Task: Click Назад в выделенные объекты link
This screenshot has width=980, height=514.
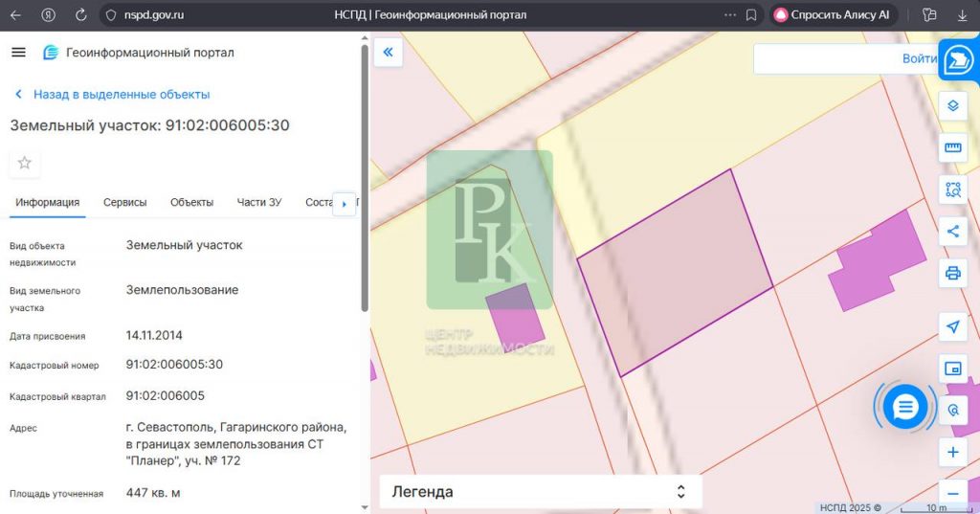Action: 121,95
